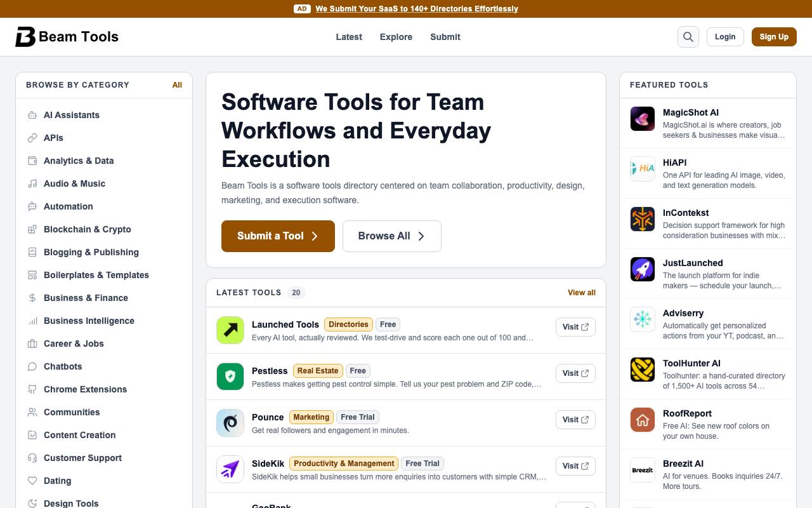Click the Pestless green shield logo
812x508 pixels.
(230, 377)
